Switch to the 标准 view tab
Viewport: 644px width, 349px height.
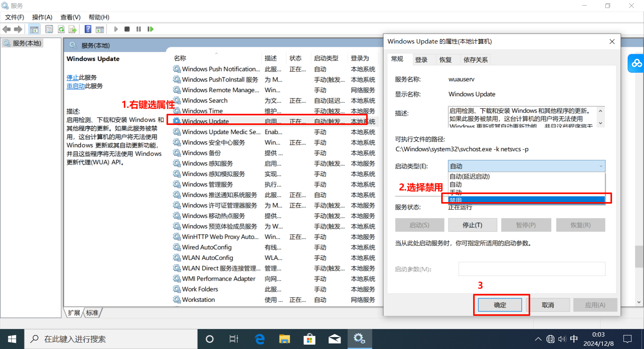[92, 313]
